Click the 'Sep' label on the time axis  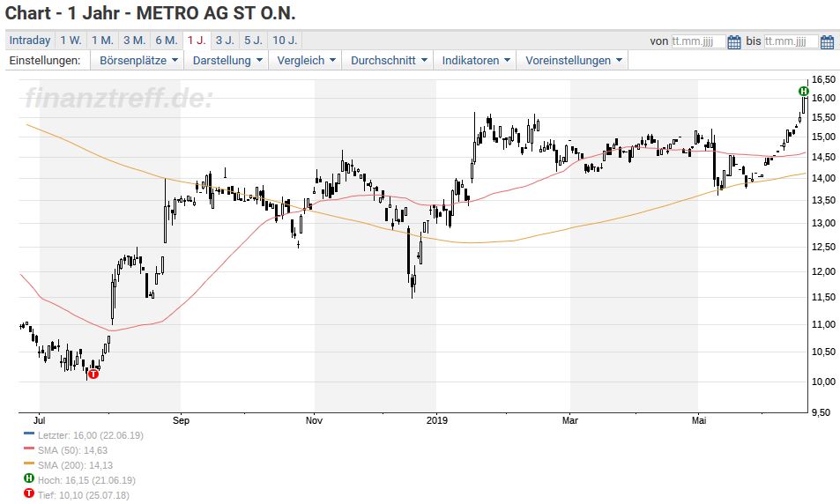click(181, 420)
